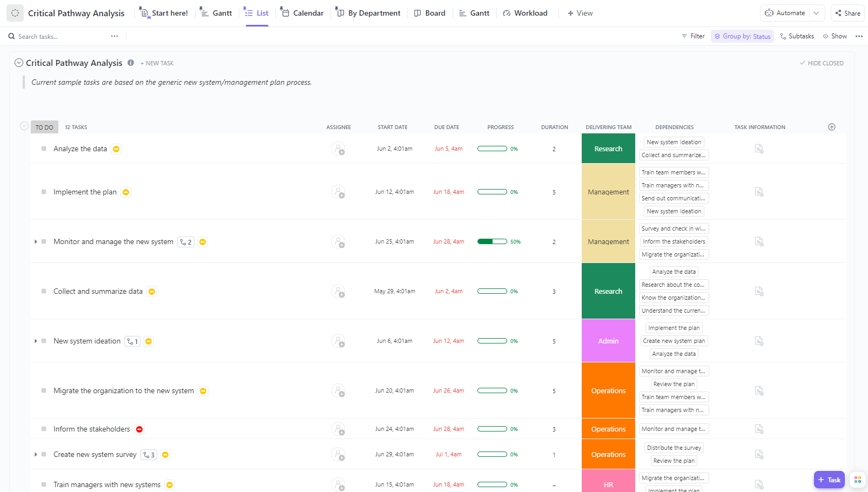Open the info icon beside the list title

point(131,63)
